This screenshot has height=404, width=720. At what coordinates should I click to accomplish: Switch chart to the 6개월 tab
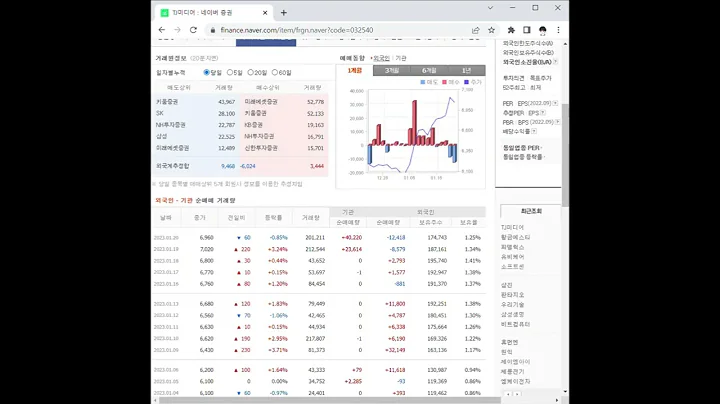429,70
